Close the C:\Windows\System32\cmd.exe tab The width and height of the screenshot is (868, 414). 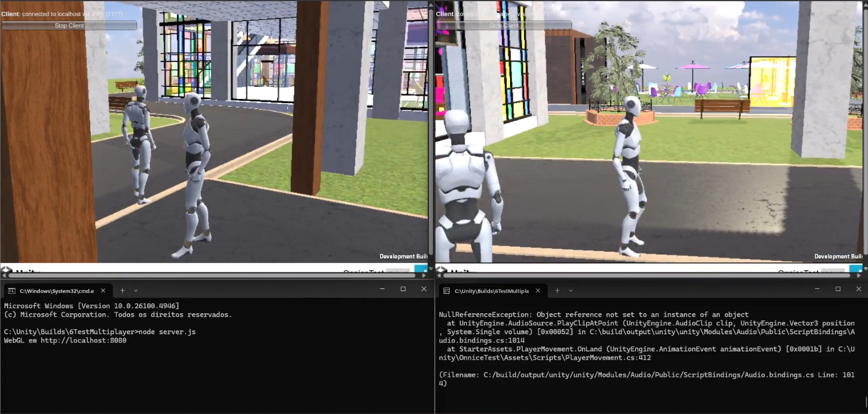click(x=103, y=291)
